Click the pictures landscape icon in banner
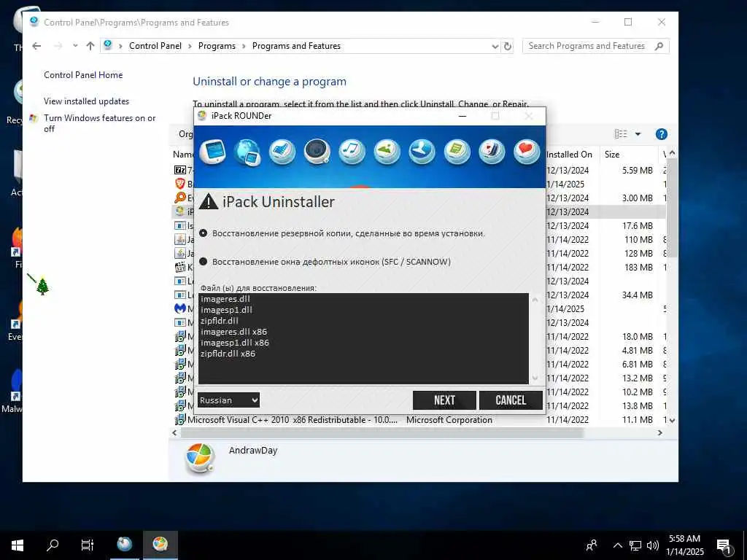This screenshot has width=747, height=560. [387, 152]
